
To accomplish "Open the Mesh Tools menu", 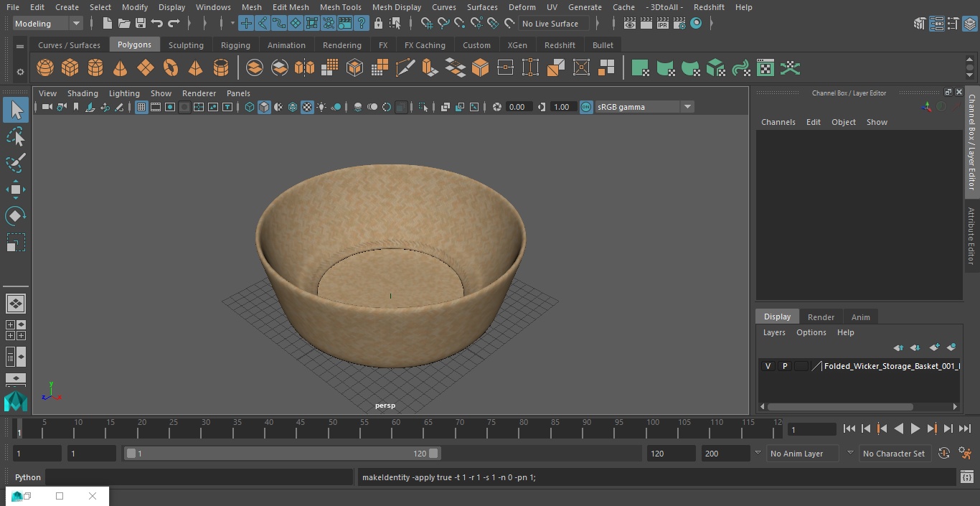I will pyautogui.click(x=340, y=7).
